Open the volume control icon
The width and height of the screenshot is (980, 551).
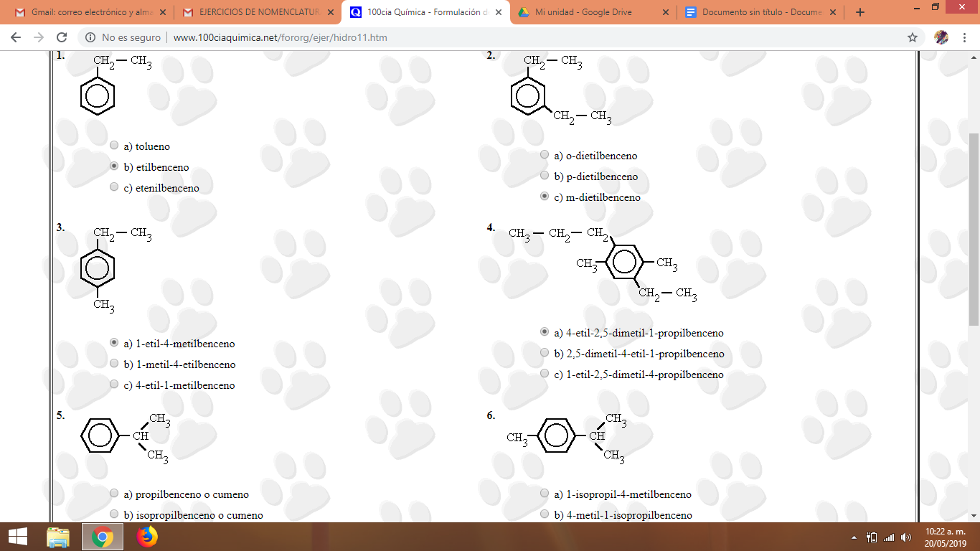click(906, 537)
